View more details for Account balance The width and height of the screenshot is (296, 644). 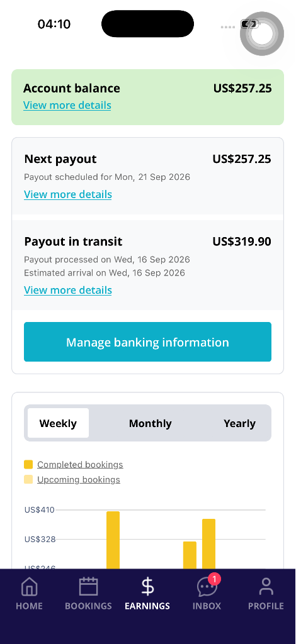[x=67, y=105]
